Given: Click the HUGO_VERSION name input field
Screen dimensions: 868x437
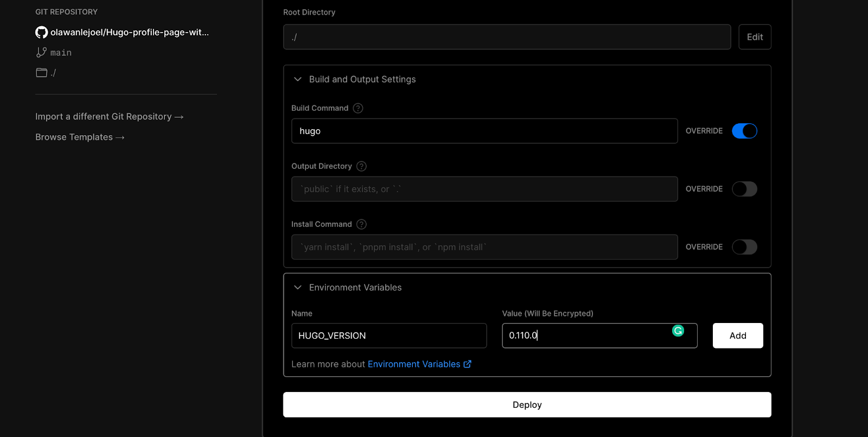Looking at the screenshot, I should (x=388, y=335).
